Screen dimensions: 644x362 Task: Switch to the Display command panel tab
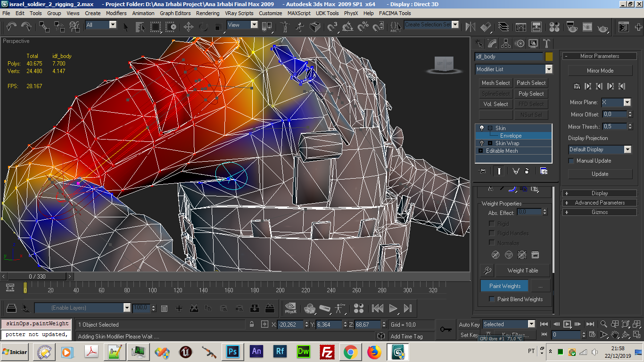[533, 44]
